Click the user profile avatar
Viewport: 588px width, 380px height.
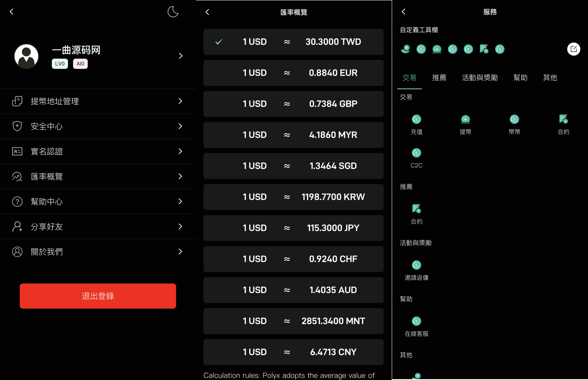(x=26, y=56)
